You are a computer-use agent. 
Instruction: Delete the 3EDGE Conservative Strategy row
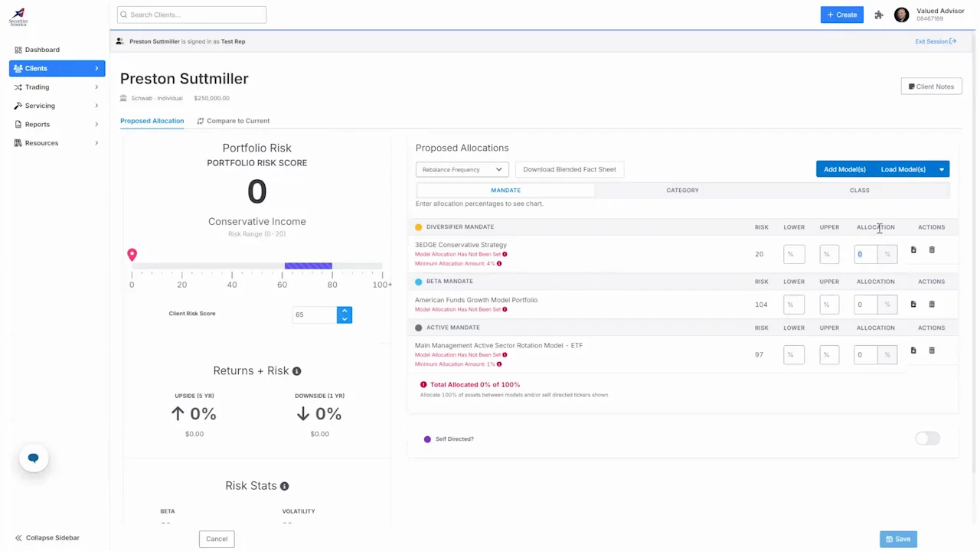click(x=932, y=250)
